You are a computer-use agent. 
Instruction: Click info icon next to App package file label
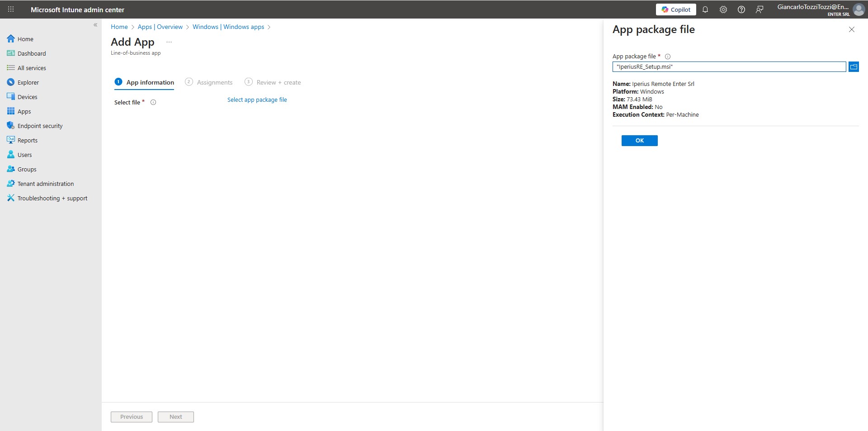(x=667, y=57)
